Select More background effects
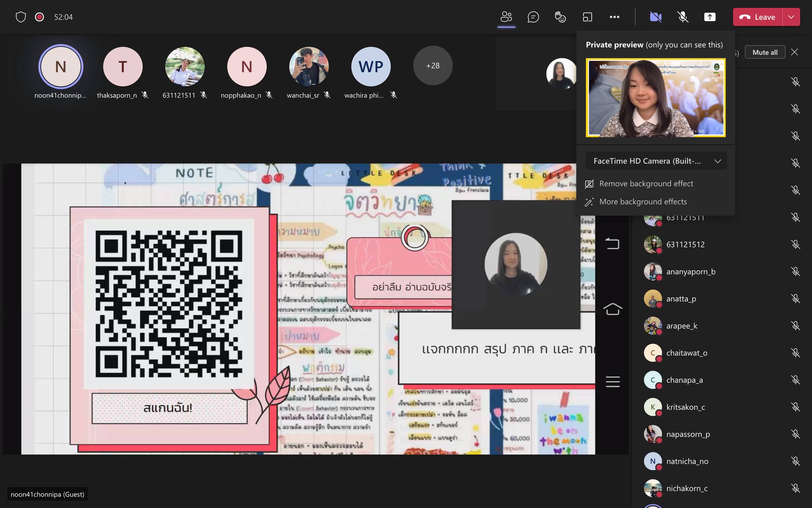This screenshot has height=508, width=812. click(x=643, y=202)
